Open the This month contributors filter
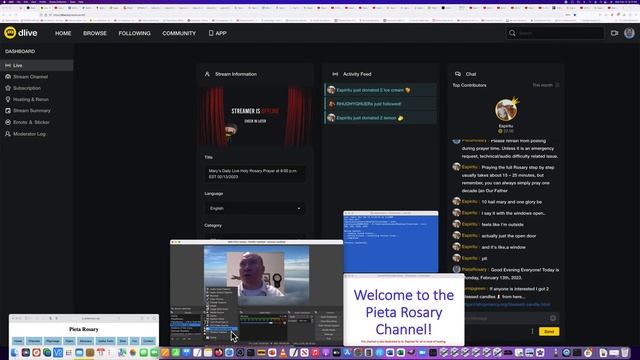The width and height of the screenshot is (640, 360). click(546, 85)
